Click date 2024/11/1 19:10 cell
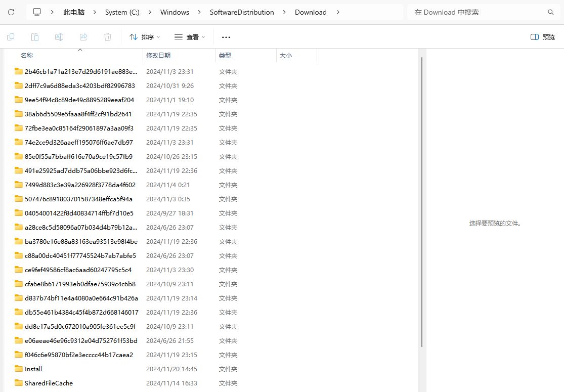564x392 pixels. (170, 100)
